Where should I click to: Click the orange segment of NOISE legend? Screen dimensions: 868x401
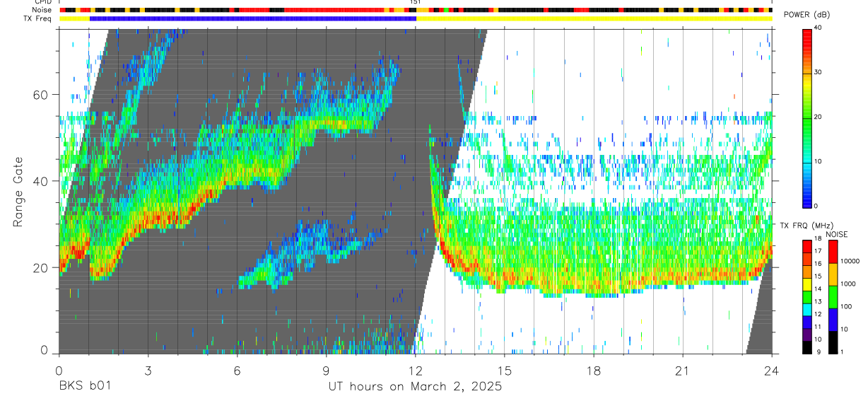point(833,274)
